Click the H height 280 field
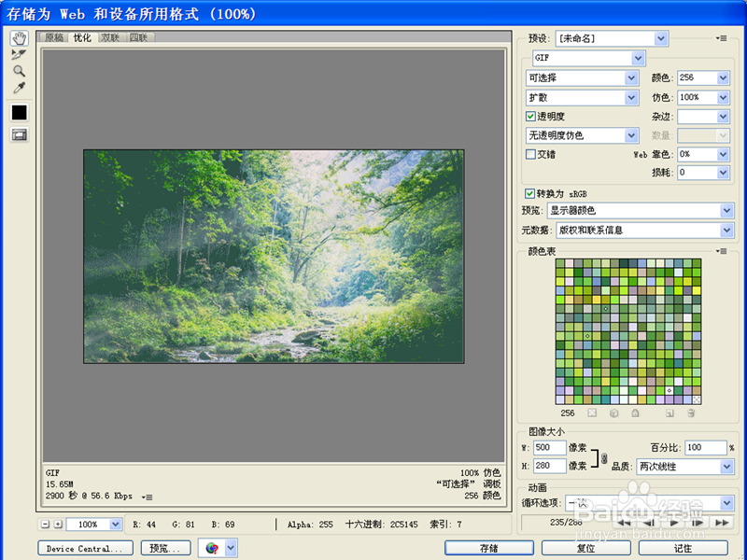Viewport: 747px width, 560px height. pos(549,466)
